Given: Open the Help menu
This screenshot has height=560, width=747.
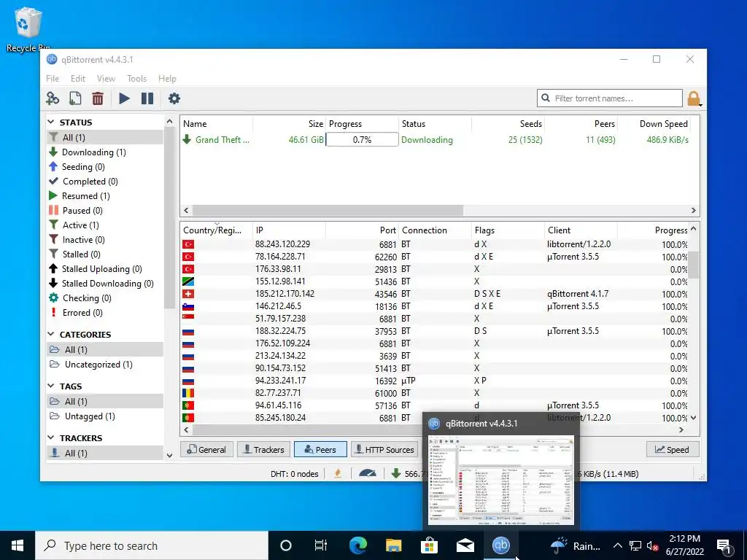Looking at the screenshot, I should (x=167, y=79).
